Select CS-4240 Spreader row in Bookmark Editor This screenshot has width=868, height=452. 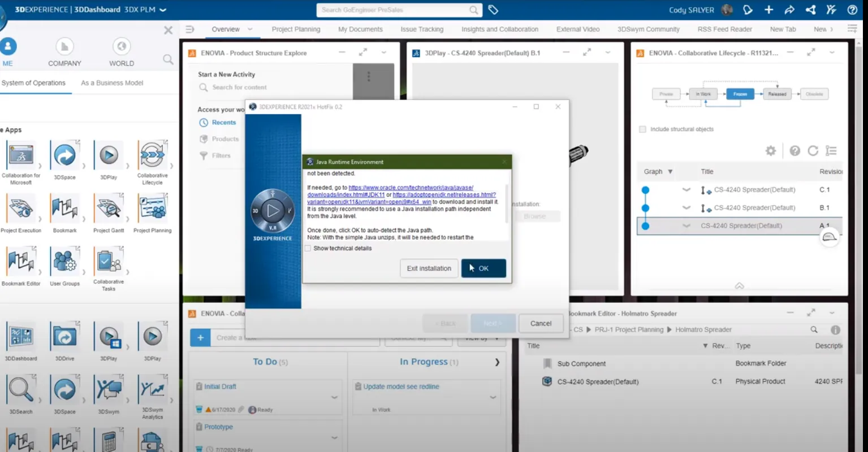click(x=684, y=381)
